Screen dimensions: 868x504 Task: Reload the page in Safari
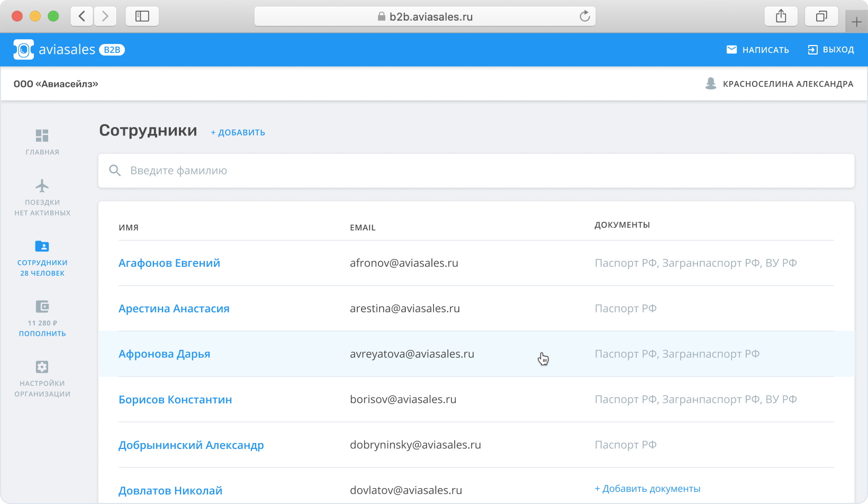tap(584, 16)
